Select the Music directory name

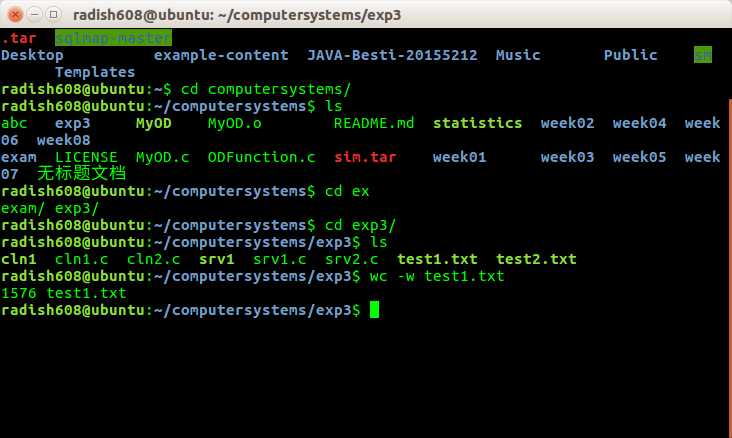pos(518,55)
